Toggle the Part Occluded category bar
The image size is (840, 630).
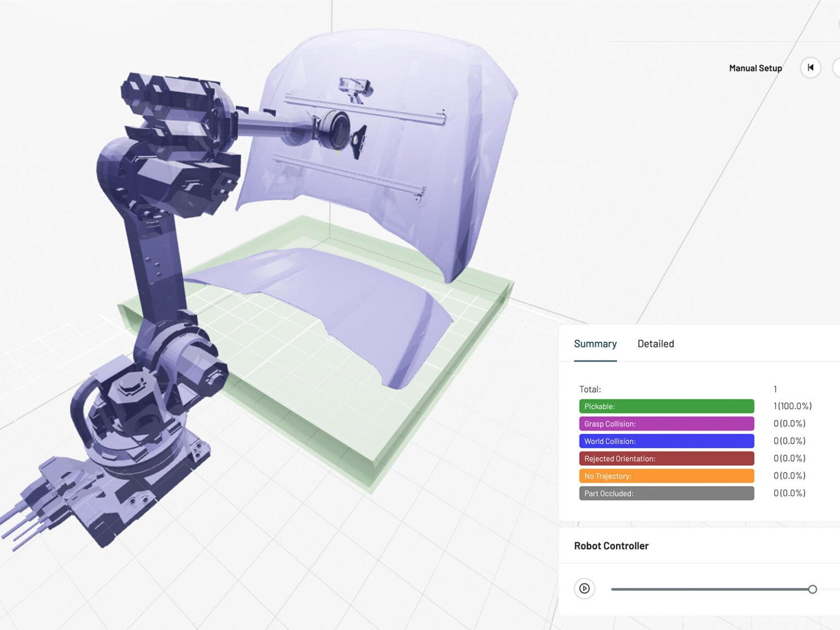tap(666, 493)
